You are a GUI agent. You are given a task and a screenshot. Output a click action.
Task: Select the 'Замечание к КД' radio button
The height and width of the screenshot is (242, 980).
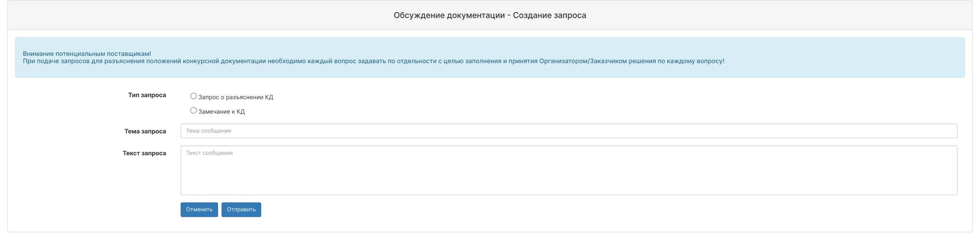tap(193, 111)
